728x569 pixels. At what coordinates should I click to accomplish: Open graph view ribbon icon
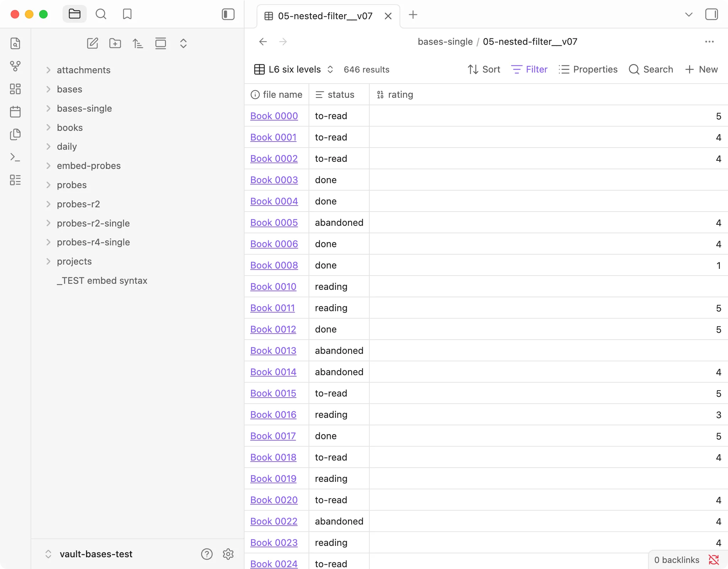tap(15, 66)
